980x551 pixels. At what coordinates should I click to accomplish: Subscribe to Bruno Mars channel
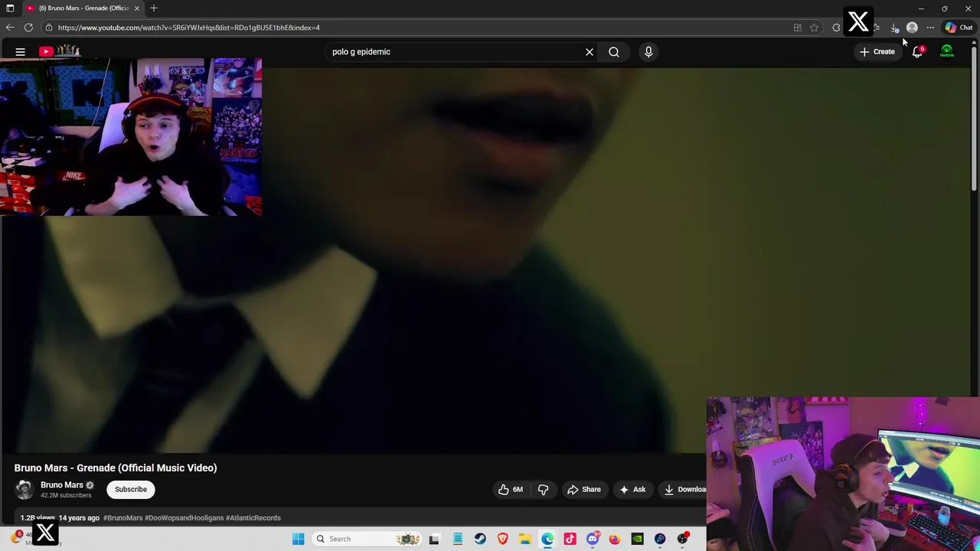pos(131,490)
